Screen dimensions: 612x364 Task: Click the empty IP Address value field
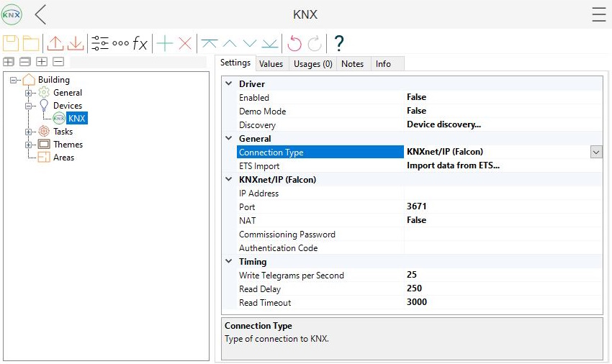(x=503, y=193)
